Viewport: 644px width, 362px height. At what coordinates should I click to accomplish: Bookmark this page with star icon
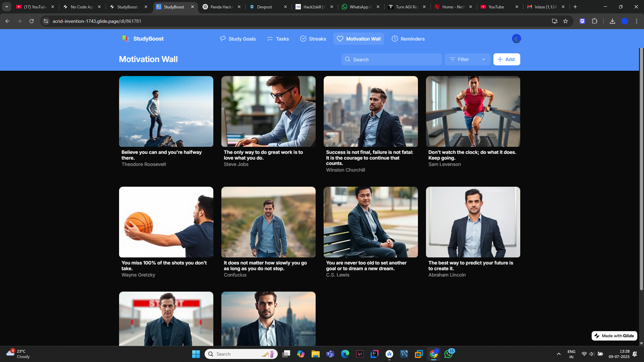pyautogui.click(x=566, y=21)
